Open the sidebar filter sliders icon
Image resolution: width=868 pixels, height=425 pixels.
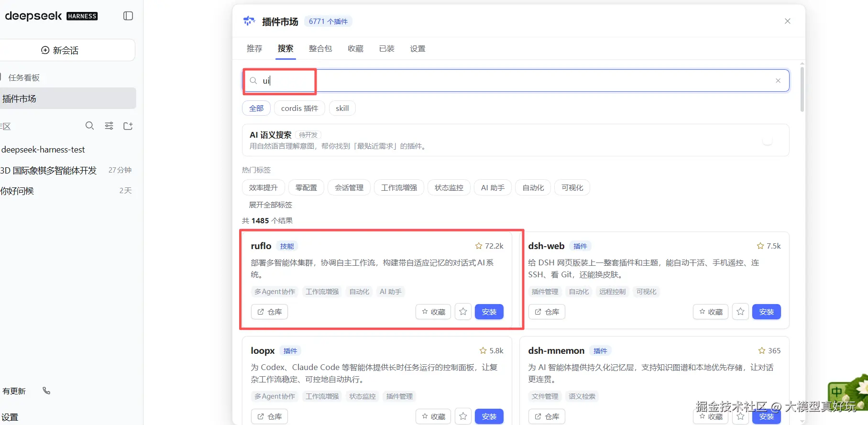pos(109,126)
